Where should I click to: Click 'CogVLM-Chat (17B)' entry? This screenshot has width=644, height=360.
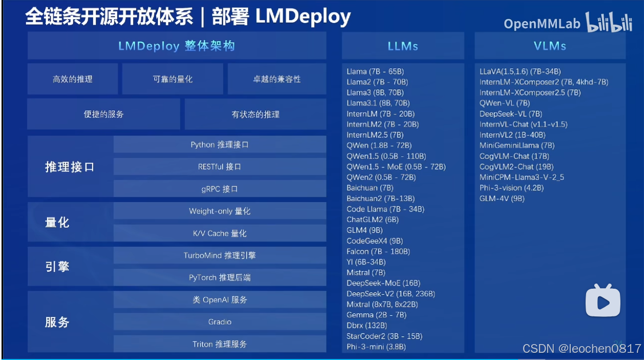point(514,156)
